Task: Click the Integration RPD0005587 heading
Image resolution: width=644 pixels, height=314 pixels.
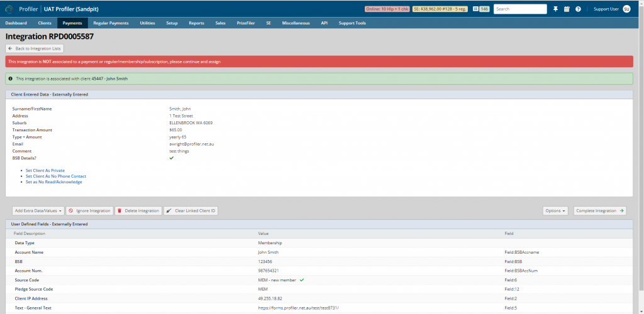Action: click(x=50, y=36)
